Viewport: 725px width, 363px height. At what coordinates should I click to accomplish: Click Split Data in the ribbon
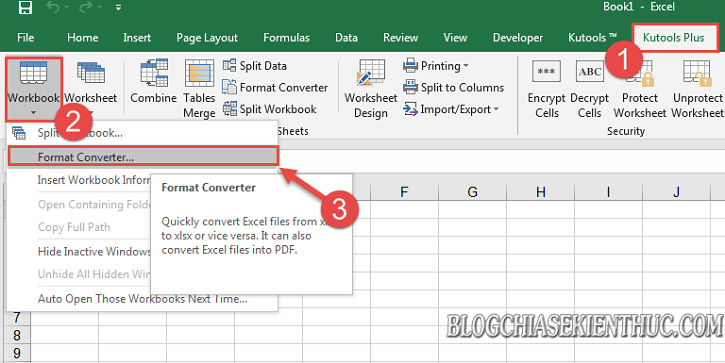(x=255, y=66)
